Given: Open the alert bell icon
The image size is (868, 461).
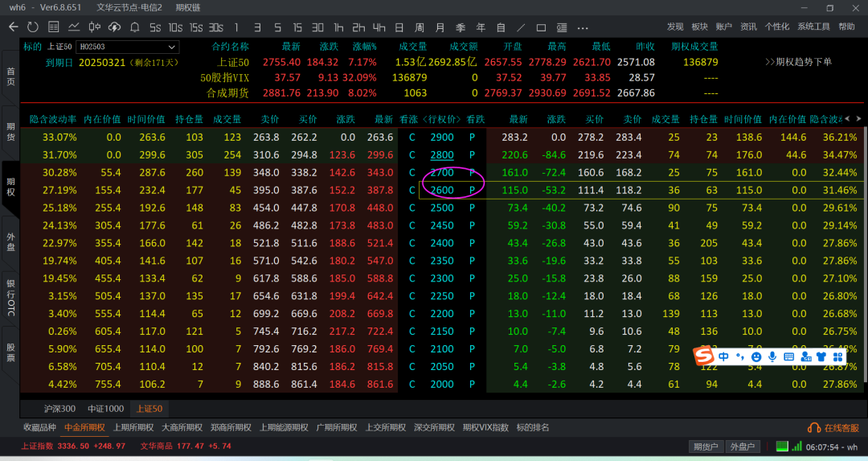Looking at the screenshot, I should pos(134,27).
